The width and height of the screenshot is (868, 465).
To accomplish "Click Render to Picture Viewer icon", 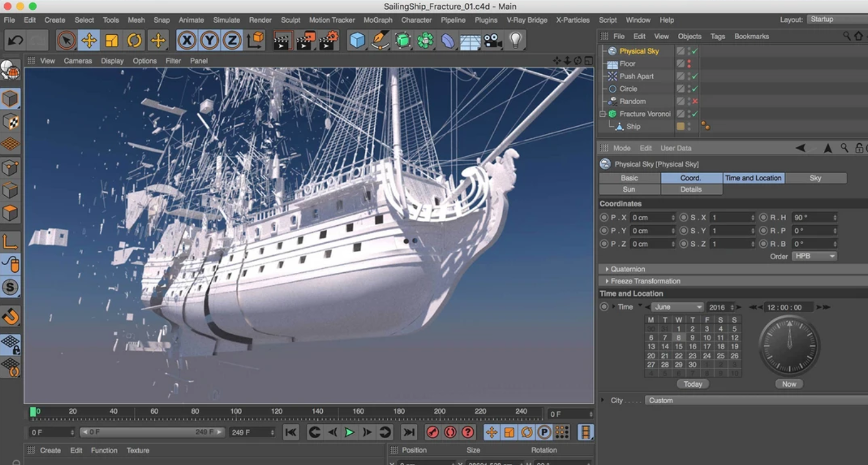I will click(304, 41).
